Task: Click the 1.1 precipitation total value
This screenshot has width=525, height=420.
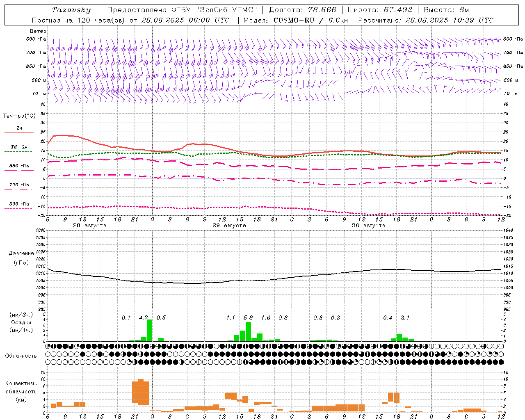Action: [x=231, y=317]
